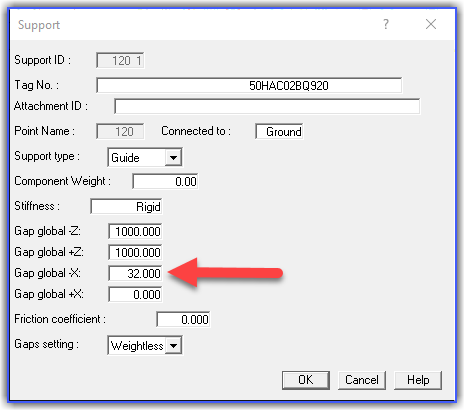Click the OK button
Image resolution: width=465 pixels, height=411 pixels.
pyautogui.click(x=306, y=380)
